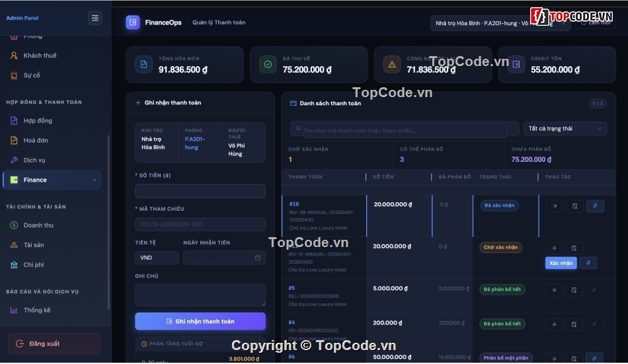The height and width of the screenshot is (364, 628).
Task: Focus the Ngày nhận tiền date field
Action: tap(224, 258)
